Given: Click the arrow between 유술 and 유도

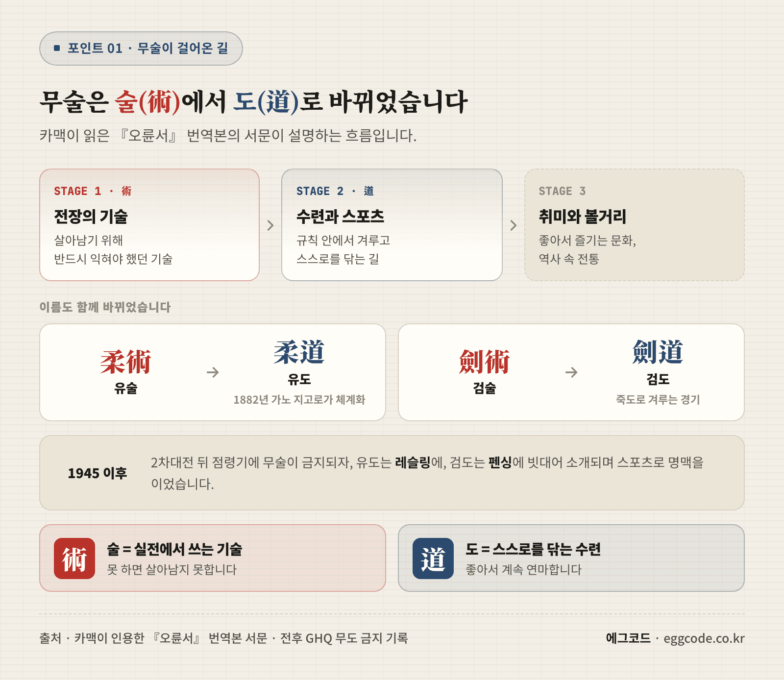Looking at the screenshot, I should point(213,372).
